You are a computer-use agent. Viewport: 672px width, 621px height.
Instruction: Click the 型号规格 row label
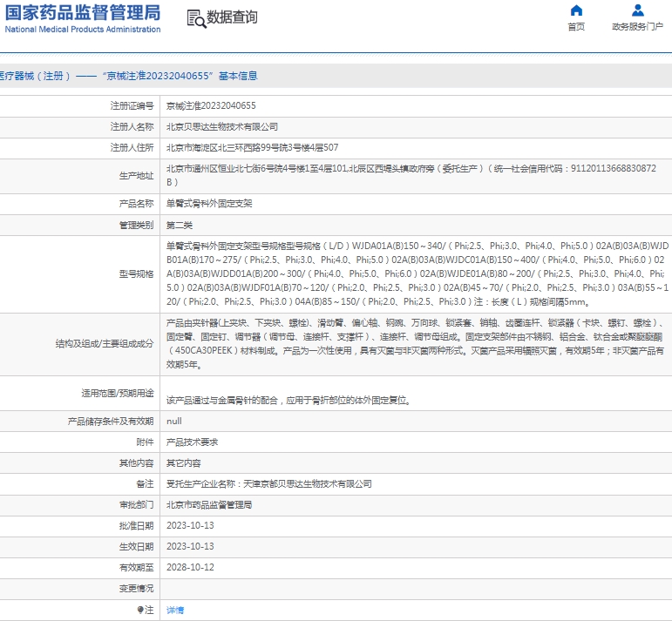click(x=136, y=273)
